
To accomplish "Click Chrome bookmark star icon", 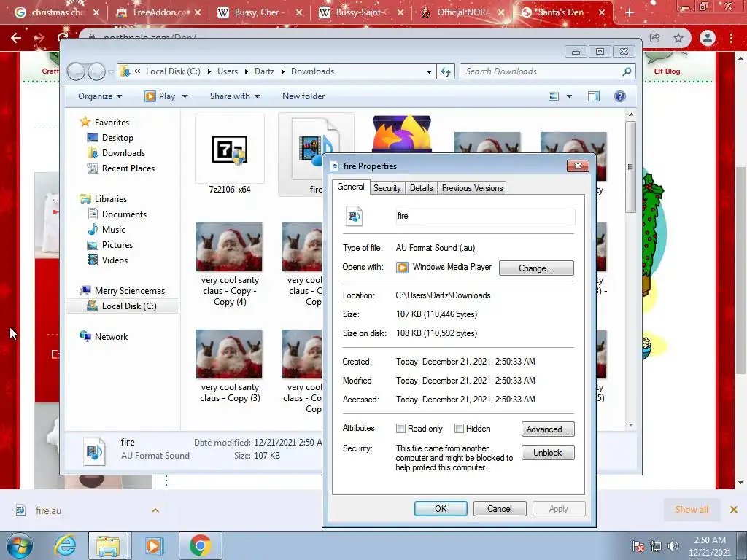I will pyautogui.click(x=678, y=38).
